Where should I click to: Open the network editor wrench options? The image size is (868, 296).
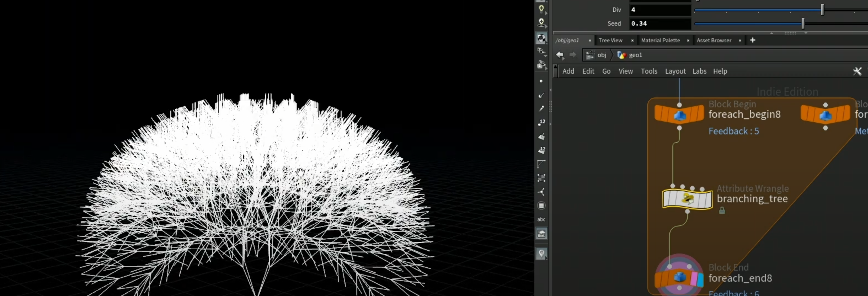[857, 71]
